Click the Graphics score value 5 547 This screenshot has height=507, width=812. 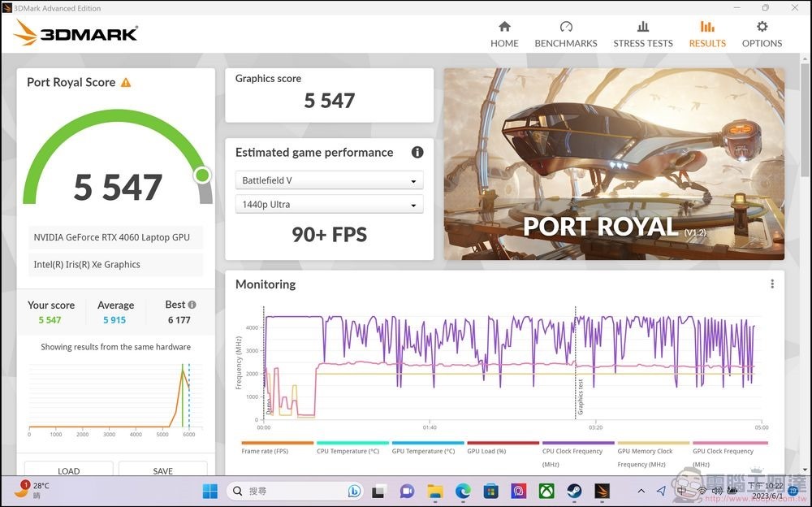[330, 101]
